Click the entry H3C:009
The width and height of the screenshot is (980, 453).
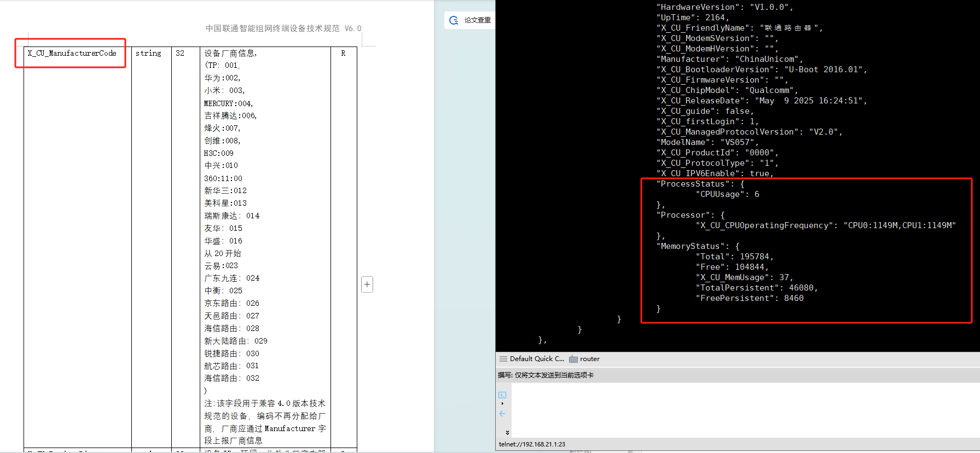[218, 153]
